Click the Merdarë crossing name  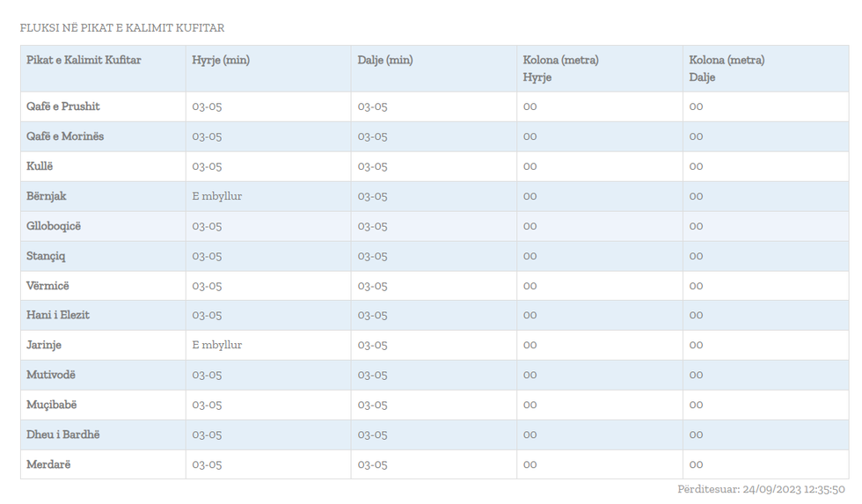tap(48, 464)
